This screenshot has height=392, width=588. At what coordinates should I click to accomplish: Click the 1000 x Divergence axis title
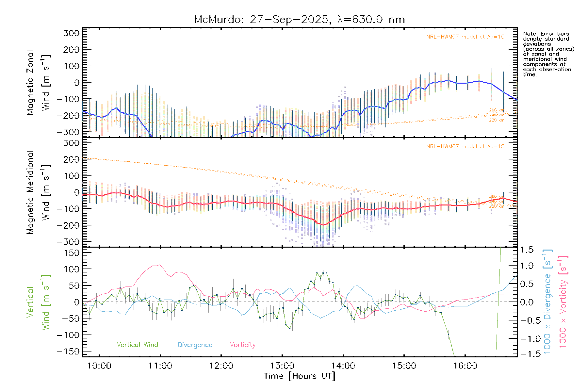[x=547, y=302]
